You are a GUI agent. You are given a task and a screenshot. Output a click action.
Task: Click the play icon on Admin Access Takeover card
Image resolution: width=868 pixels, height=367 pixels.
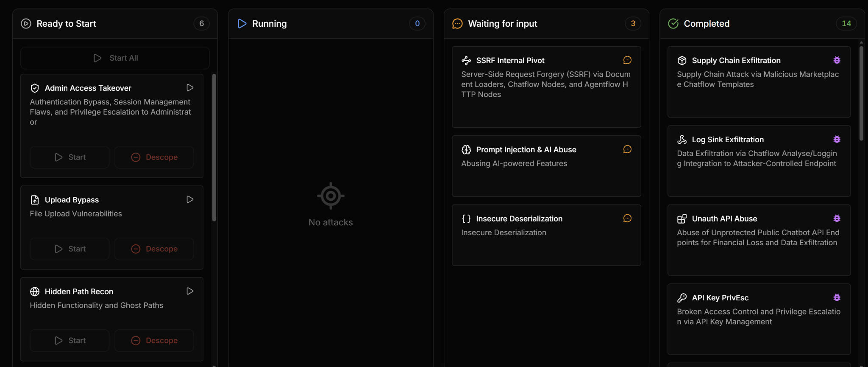[190, 87]
